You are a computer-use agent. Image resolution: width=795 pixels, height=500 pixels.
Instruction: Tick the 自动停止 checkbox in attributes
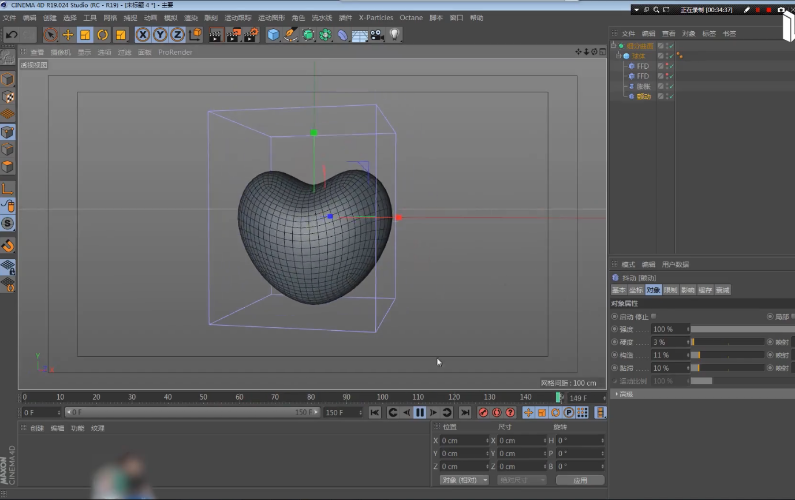click(x=654, y=316)
